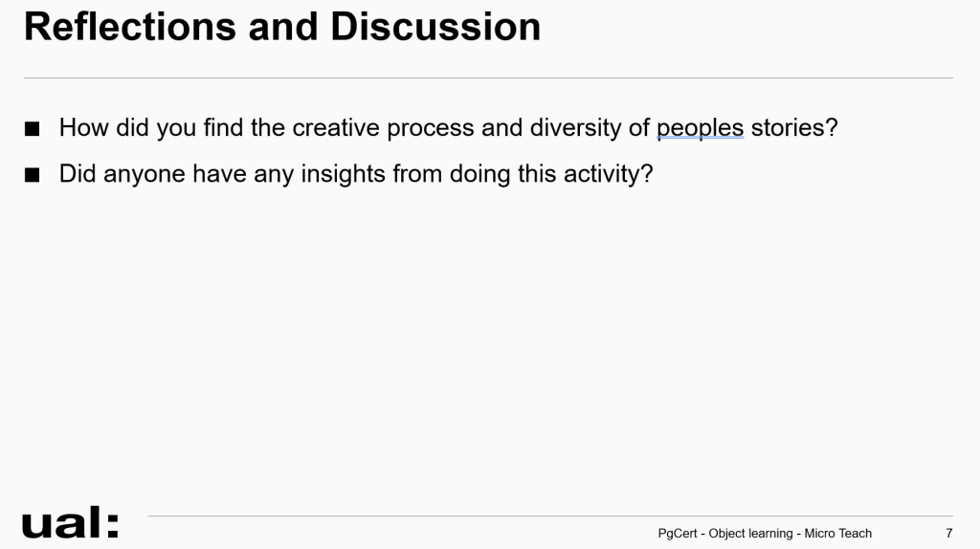Select the first square bullet marker
The image size is (980, 549).
(x=32, y=129)
